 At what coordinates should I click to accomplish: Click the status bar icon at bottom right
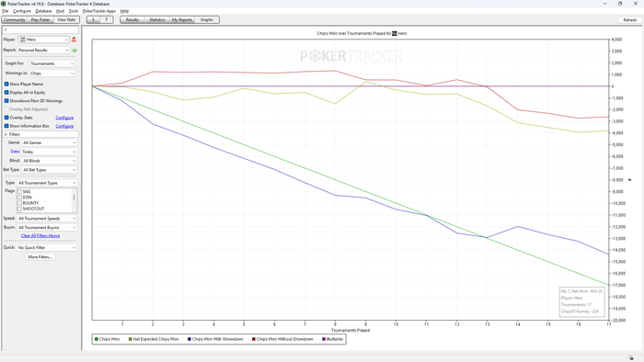click(x=631, y=358)
